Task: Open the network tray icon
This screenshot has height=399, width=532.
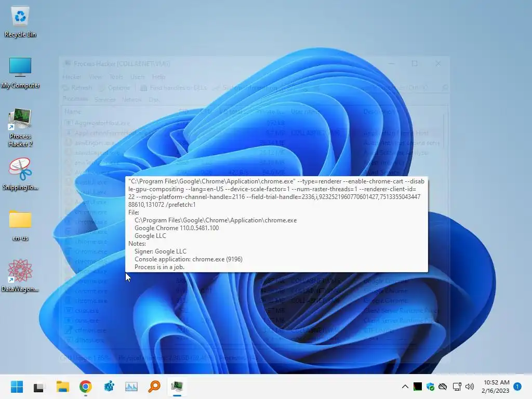Action: coord(457,387)
